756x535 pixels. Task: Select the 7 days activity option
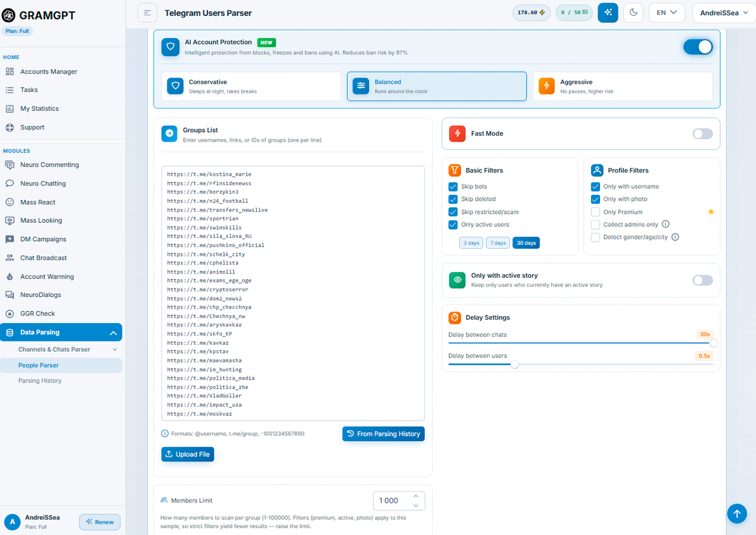point(498,243)
